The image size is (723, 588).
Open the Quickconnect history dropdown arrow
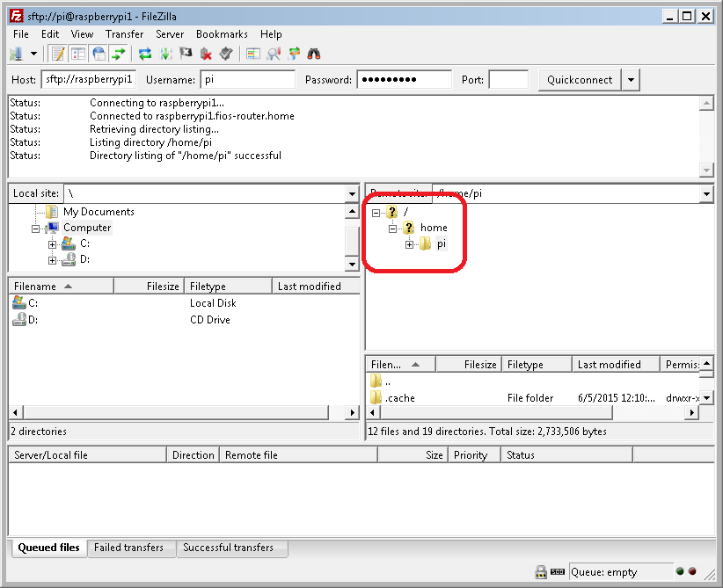(x=631, y=80)
